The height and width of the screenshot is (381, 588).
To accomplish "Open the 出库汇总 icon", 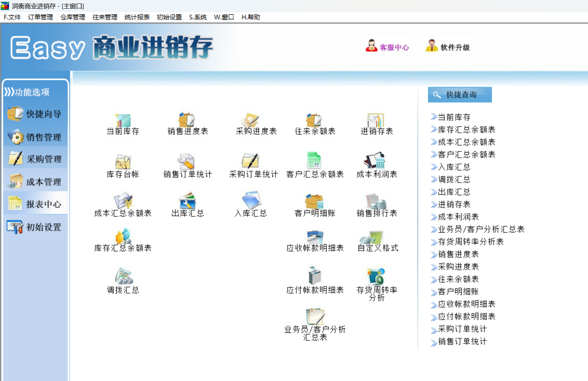I will 187,200.
